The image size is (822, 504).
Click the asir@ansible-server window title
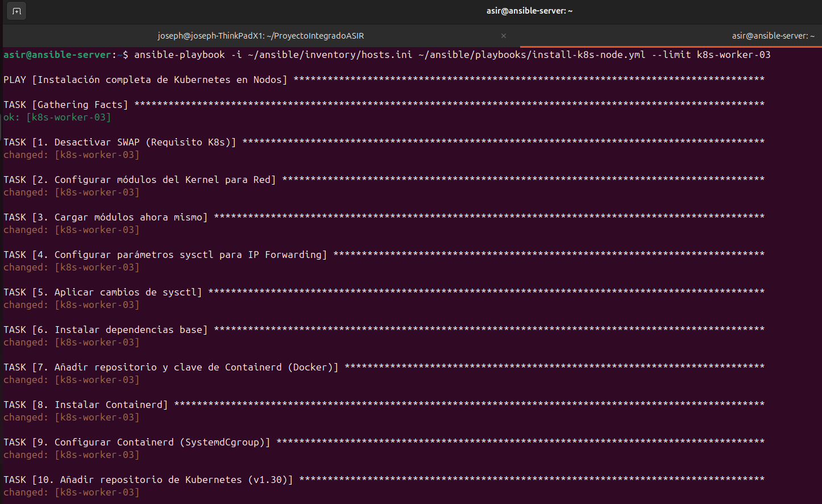[529, 11]
